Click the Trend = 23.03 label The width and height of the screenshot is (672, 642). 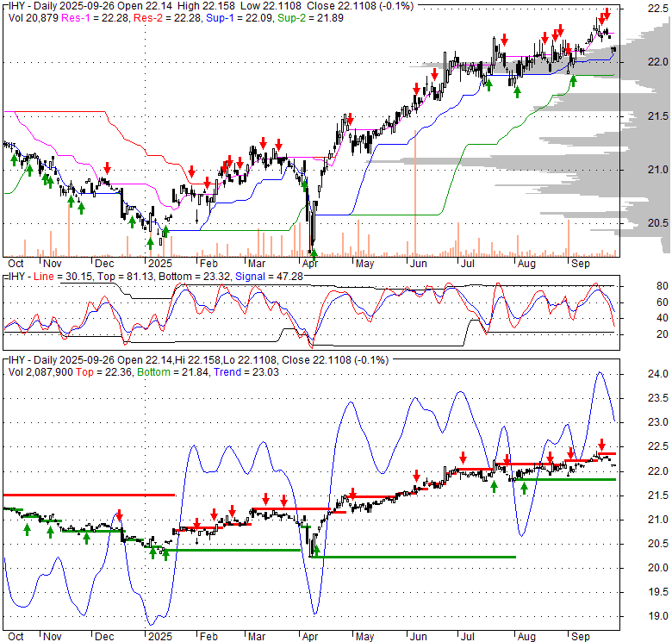tap(246, 372)
